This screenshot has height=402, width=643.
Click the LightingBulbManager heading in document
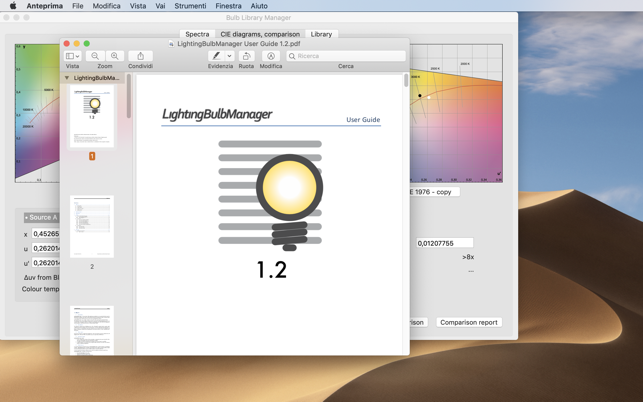[x=217, y=114]
